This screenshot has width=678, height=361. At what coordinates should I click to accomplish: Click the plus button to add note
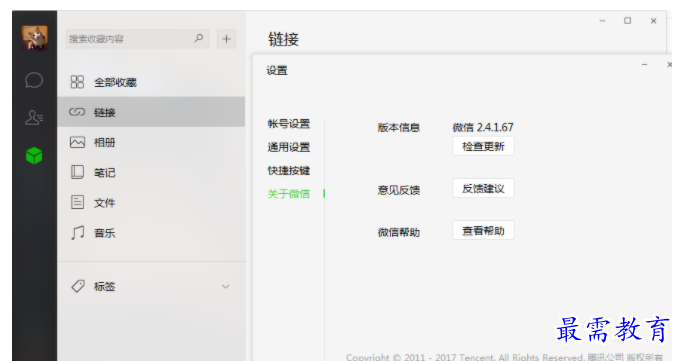point(226,39)
